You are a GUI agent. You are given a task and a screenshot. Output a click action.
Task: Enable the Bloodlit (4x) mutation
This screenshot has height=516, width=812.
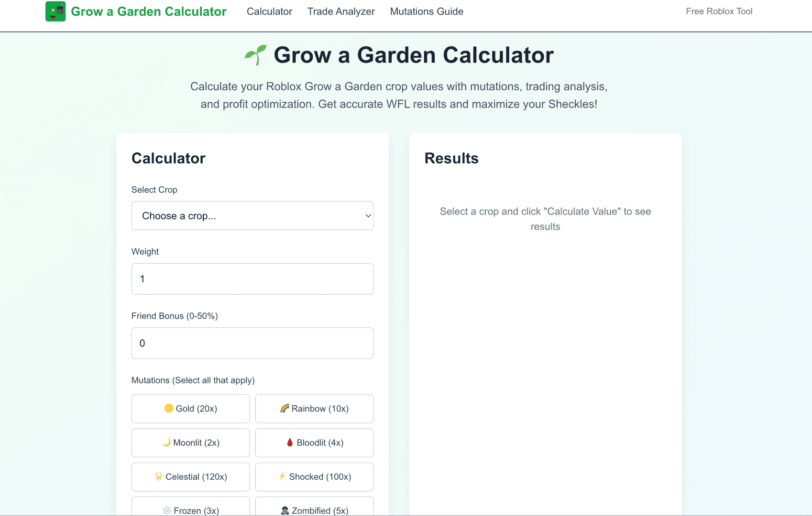click(x=314, y=442)
